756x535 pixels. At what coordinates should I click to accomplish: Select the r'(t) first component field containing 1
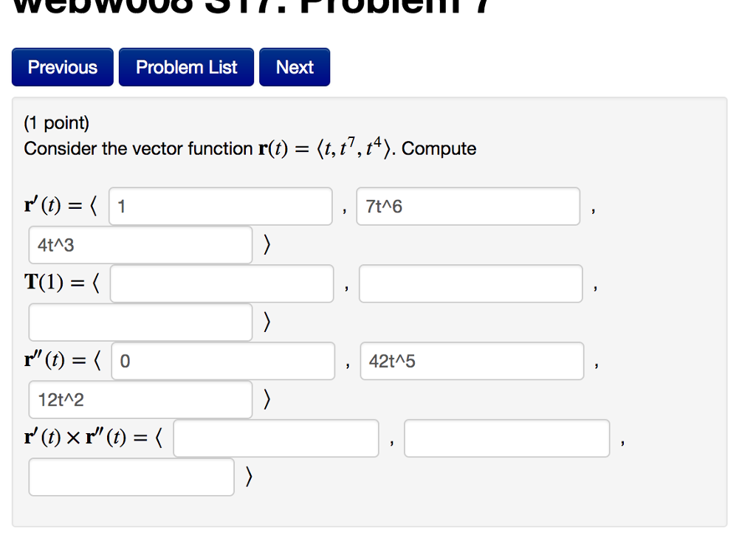point(220,207)
